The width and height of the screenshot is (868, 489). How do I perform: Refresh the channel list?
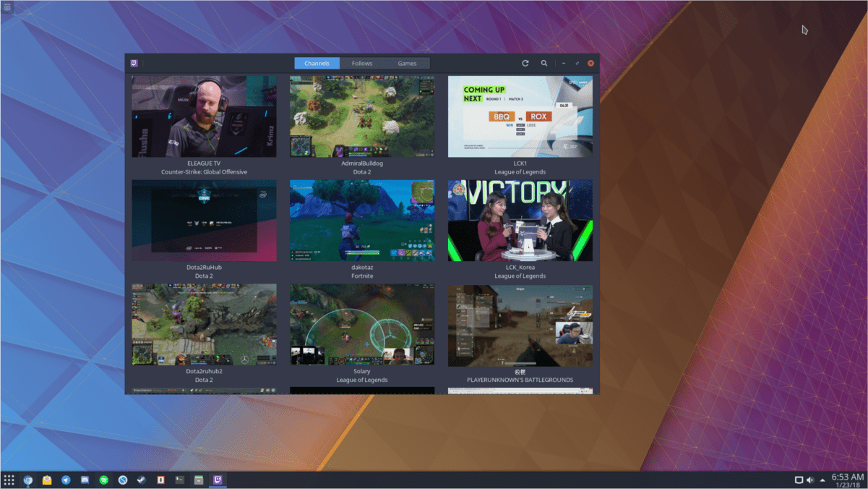coord(525,63)
